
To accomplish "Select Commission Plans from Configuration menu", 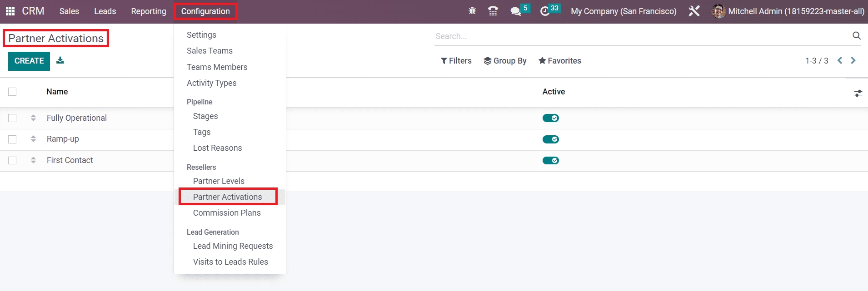I will pyautogui.click(x=227, y=213).
